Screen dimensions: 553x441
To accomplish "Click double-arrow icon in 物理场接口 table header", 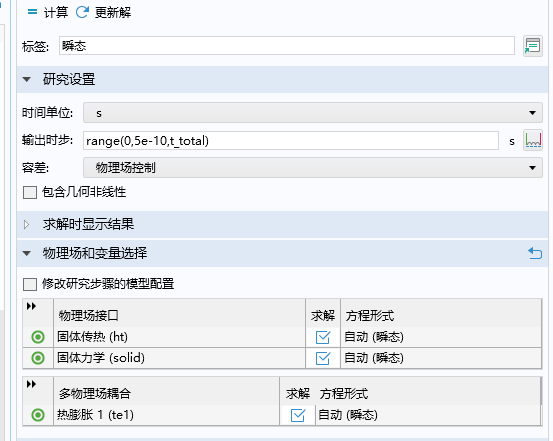I will [x=31, y=306].
